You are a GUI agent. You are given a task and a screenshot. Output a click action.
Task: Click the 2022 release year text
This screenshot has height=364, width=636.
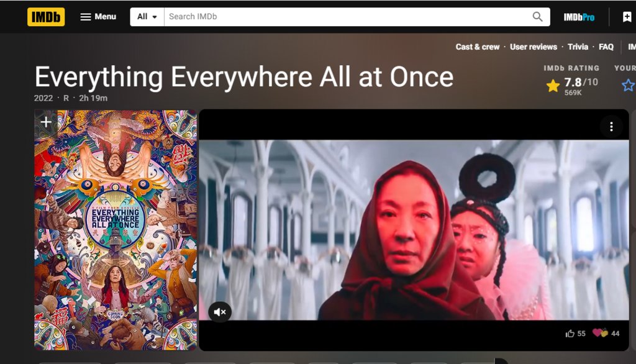pos(43,98)
